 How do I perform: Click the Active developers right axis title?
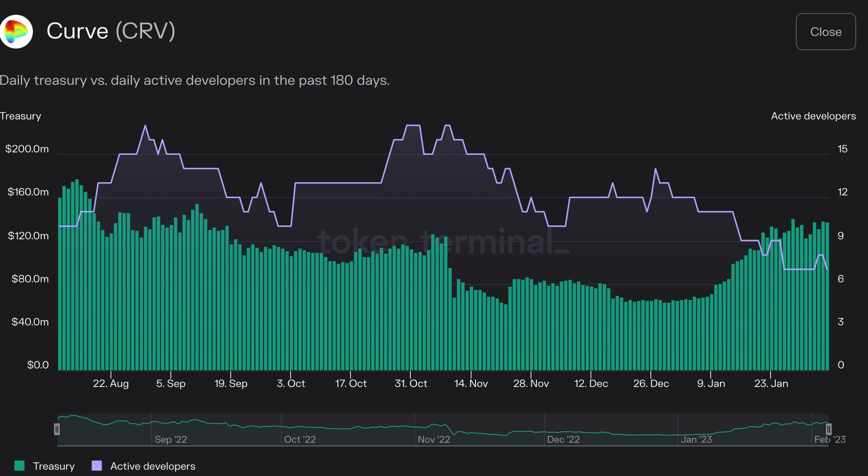point(813,116)
